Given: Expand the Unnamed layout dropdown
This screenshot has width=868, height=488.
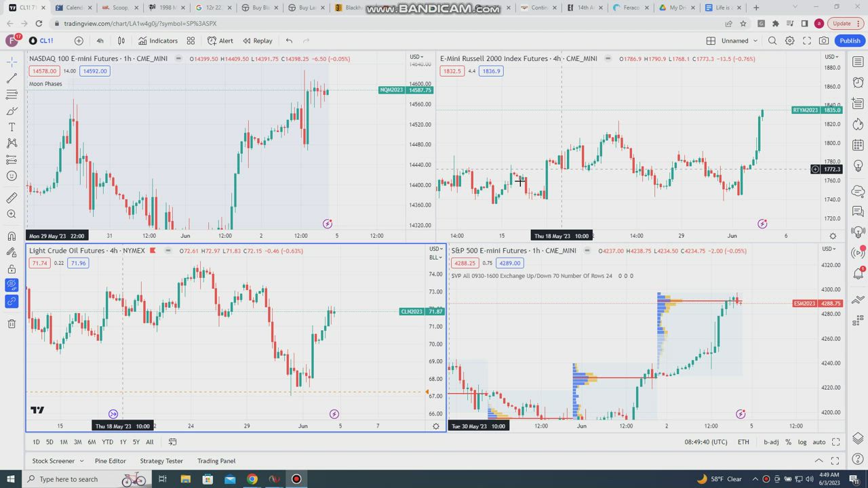Looking at the screenshot, I should pyautogui.click(x=738, y=41).
